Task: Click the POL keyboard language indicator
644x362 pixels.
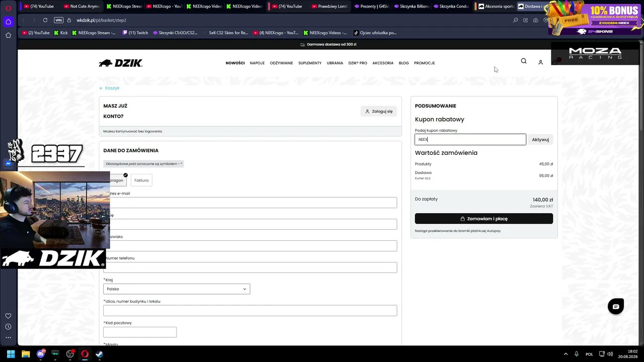Action: [589, 354]
